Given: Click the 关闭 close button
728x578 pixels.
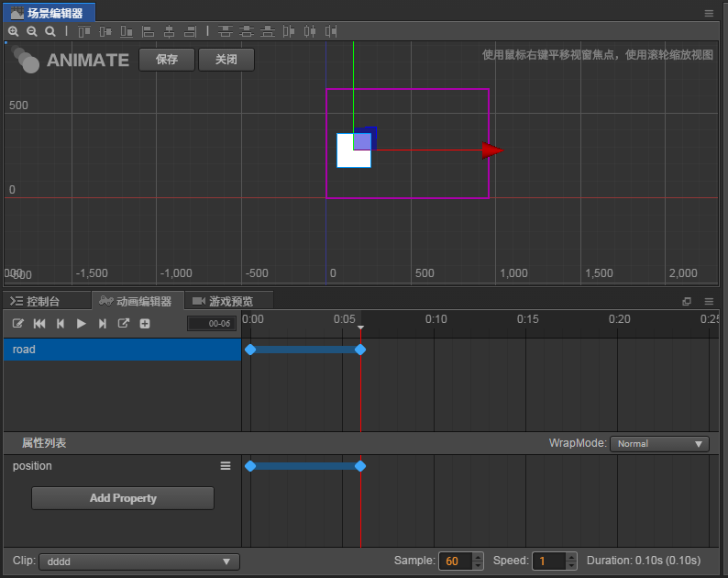Looking at the screenshot, I should click(x=226, y=60).
